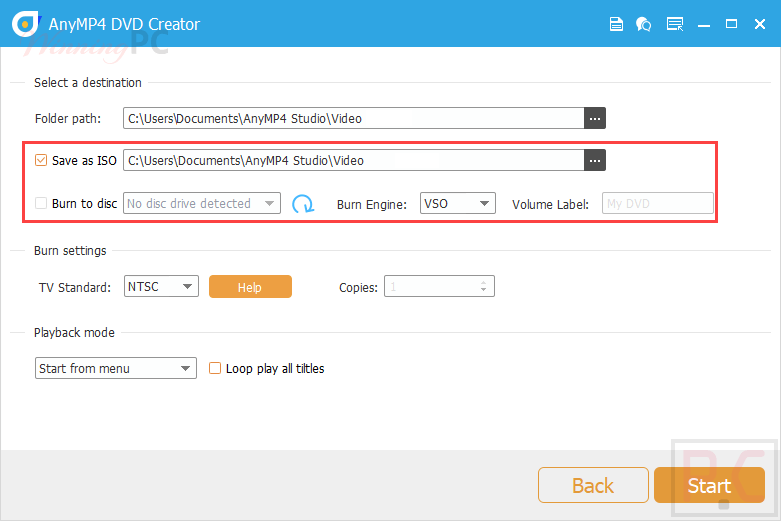Refresh the disc drive list
Viewport: 782px width, 523px height.
[x=302, y=203]
